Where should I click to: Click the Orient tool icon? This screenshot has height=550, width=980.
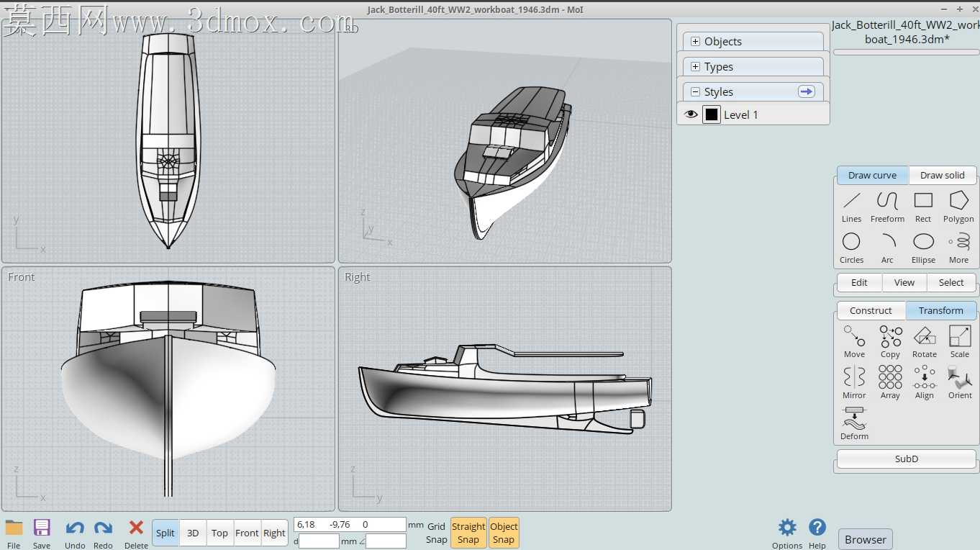tap(960, 383)
